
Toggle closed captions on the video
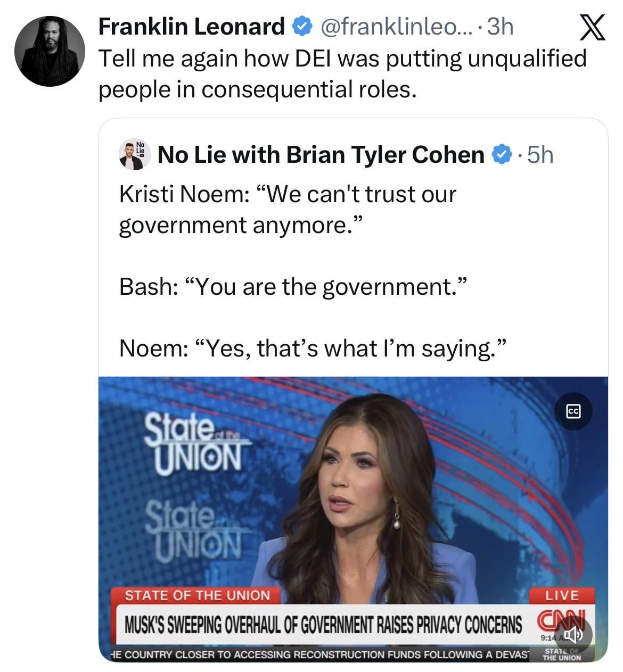573,411
